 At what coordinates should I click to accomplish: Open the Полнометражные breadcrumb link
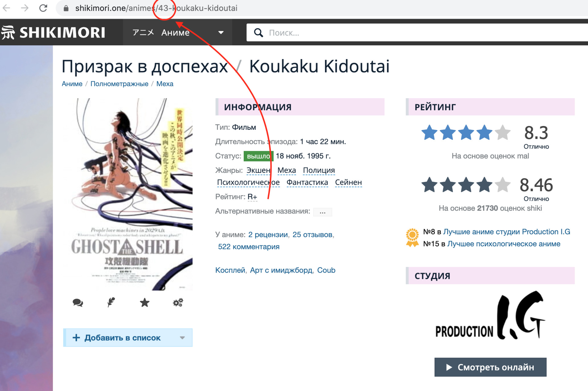coord(119,84)
